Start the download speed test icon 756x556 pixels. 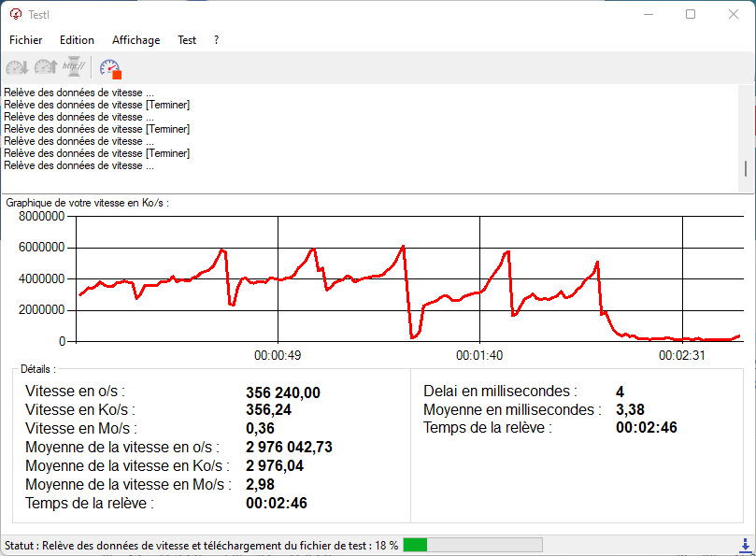click(x=17, y=67)
